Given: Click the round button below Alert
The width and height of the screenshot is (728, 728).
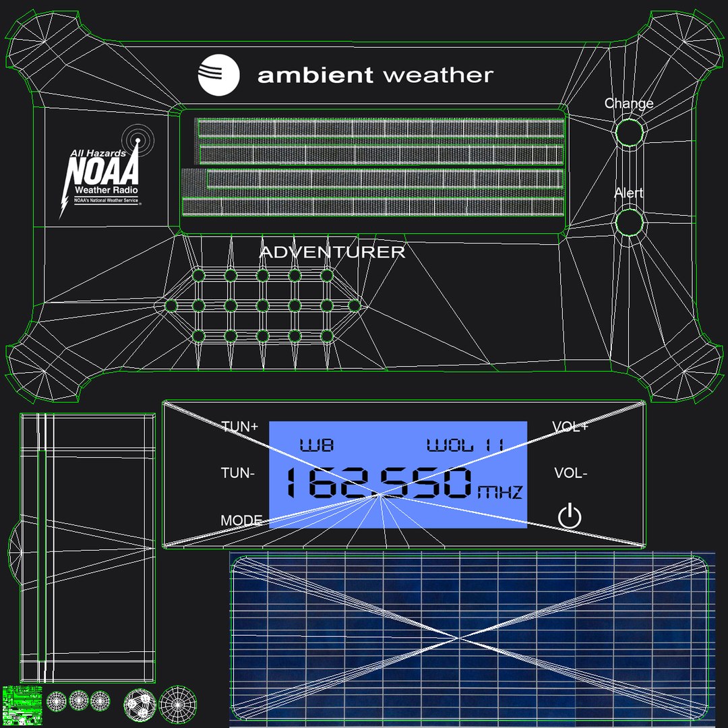Looking at the screenshot, I should 629,222.
